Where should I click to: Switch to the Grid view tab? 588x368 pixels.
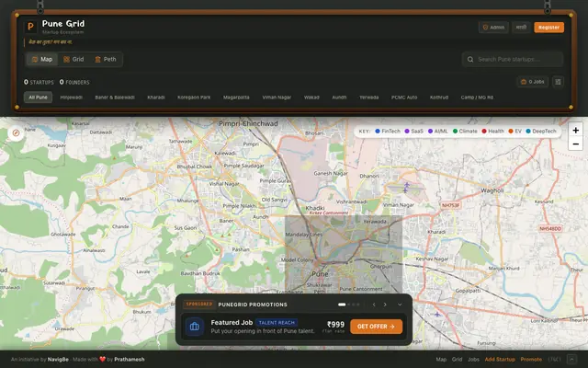coord(73,59)
